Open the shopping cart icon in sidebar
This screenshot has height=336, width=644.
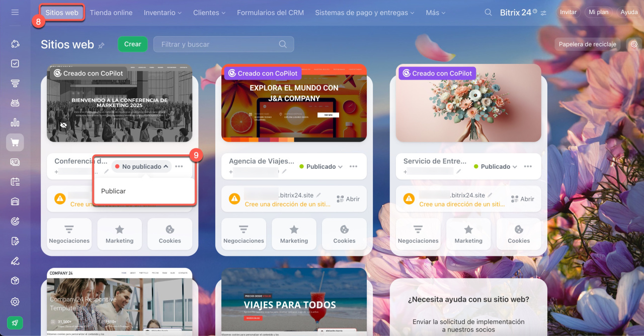[15, 143]
